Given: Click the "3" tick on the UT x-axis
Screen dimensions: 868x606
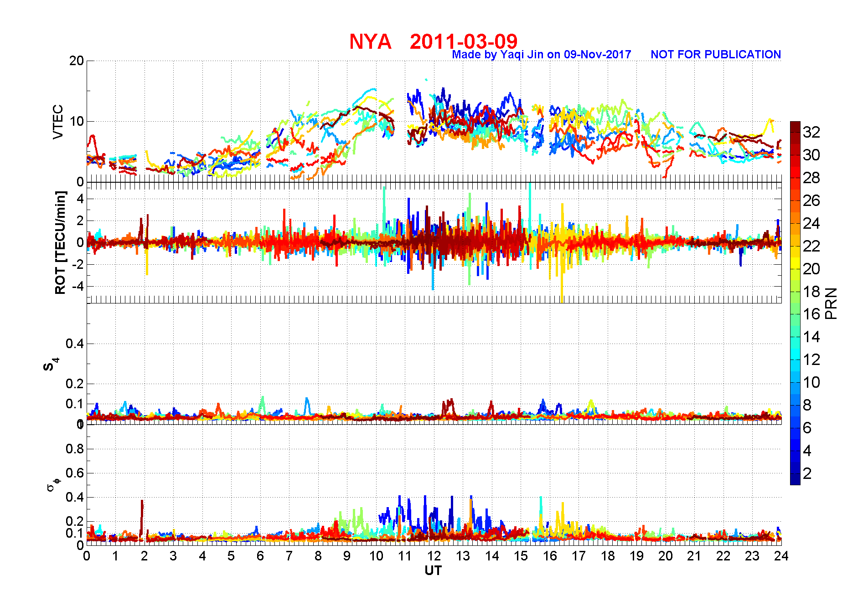Looking at the screenshot, I should 173,556.
